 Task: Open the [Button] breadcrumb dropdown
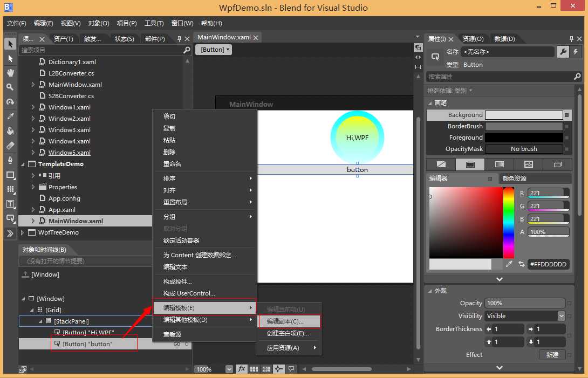click(x=215, y=50)
